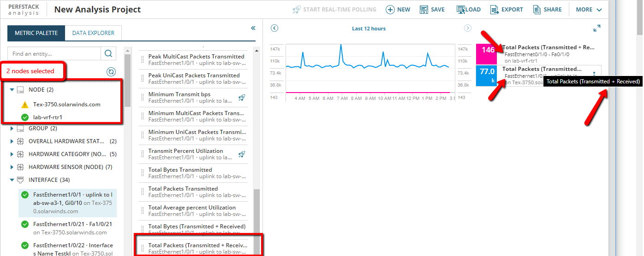
Task: Click the entity search magnifier icon
Action: (108, 53)
